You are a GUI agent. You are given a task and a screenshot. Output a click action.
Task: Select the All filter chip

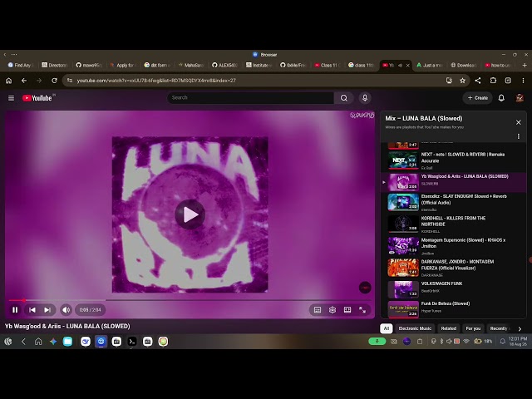click(x=386, y=328)
